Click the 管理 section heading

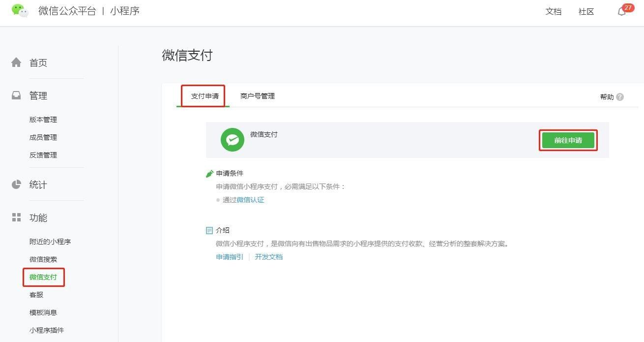tap(38, 95)
